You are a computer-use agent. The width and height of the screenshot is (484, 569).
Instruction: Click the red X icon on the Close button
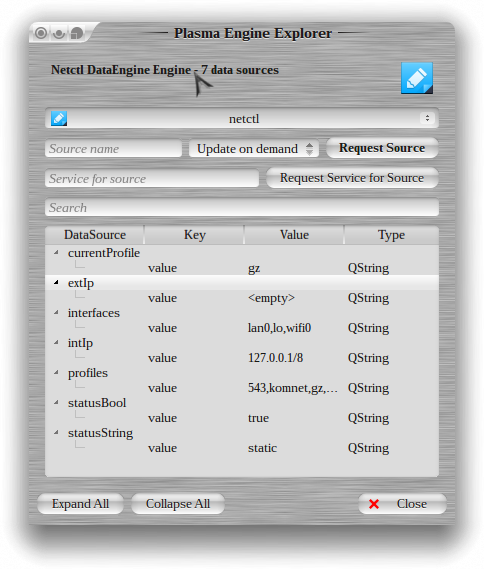(x=374, y=504)
